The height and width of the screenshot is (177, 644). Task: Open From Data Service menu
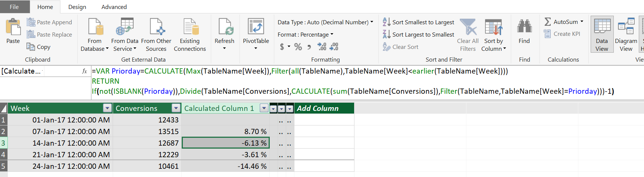[125, 35]
